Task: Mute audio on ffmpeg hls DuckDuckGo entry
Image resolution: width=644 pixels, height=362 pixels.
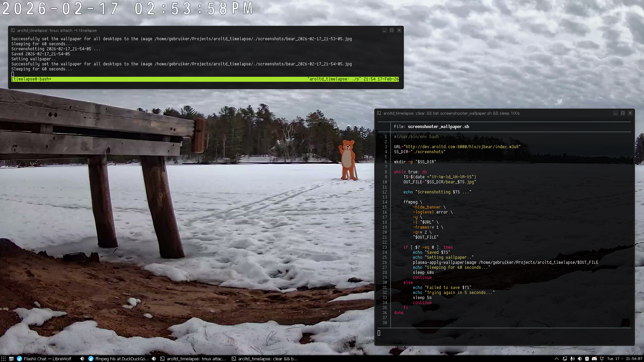Action: coord(154,359)
